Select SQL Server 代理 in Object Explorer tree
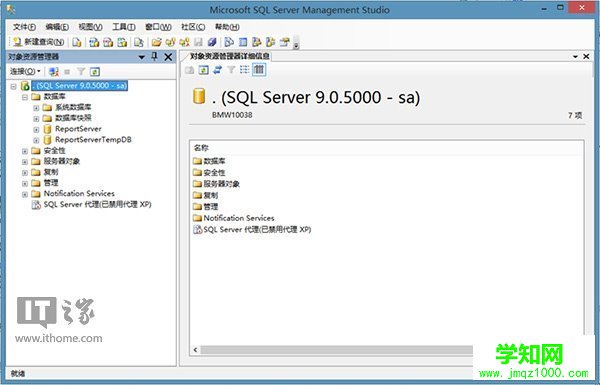 [97, 204]
